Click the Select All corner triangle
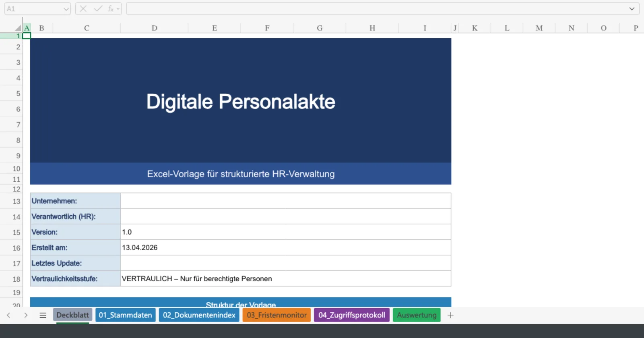Image resolution: width=644 pixels, height=338 pixels. 18,28
